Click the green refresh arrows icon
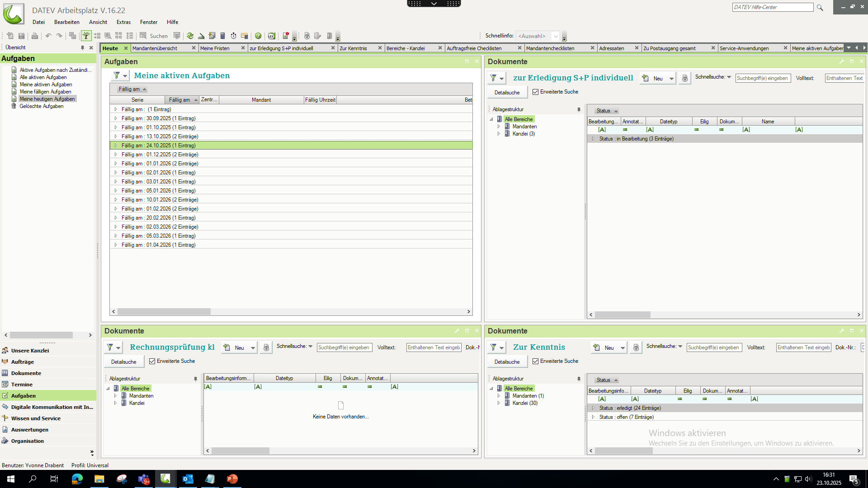Viewport: 868px width, 488px height. click(190, 36)
